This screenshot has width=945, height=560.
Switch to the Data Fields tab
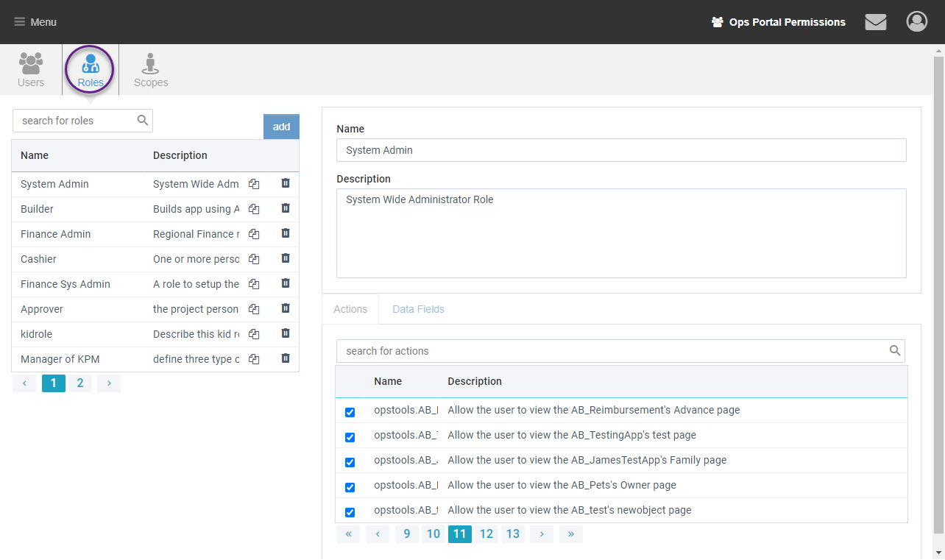coord(418,309)
